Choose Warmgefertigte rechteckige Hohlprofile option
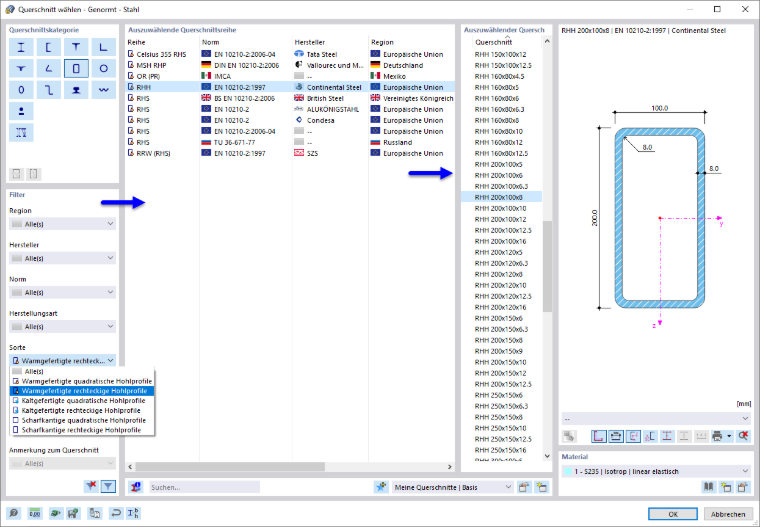Image resolution: width=760 pixels, height=527 pixels. coord(82,391)
